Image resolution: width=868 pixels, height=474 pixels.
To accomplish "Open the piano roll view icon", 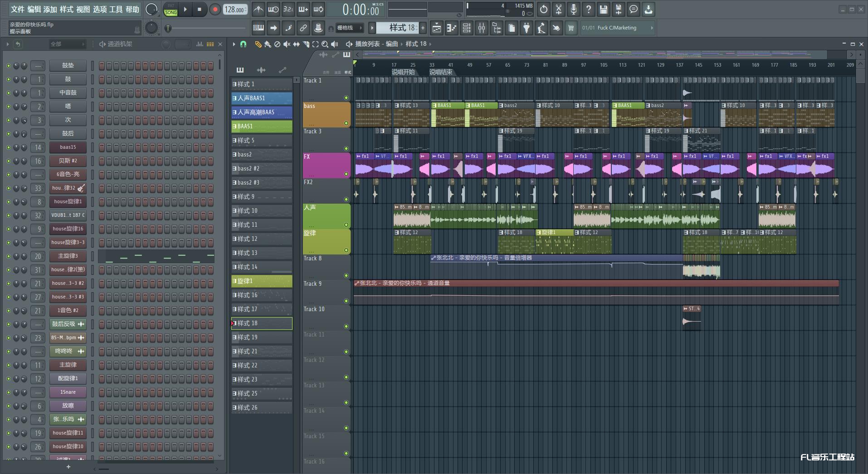I will 451,28.
